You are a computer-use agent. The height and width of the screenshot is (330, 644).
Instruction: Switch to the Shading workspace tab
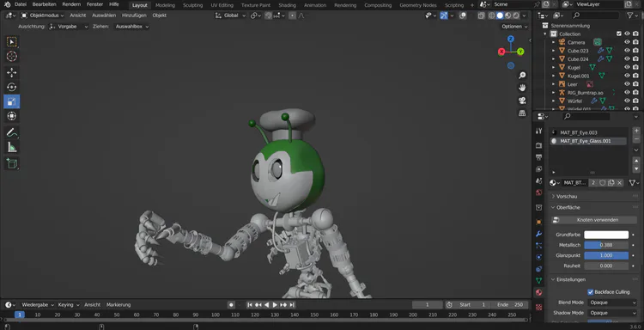pos(287,5)
